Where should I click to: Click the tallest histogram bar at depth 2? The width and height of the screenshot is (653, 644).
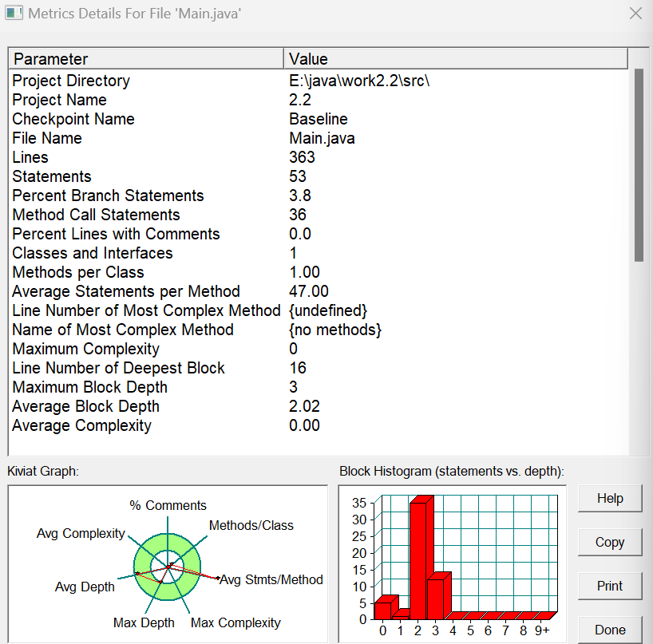click(418, 560)
